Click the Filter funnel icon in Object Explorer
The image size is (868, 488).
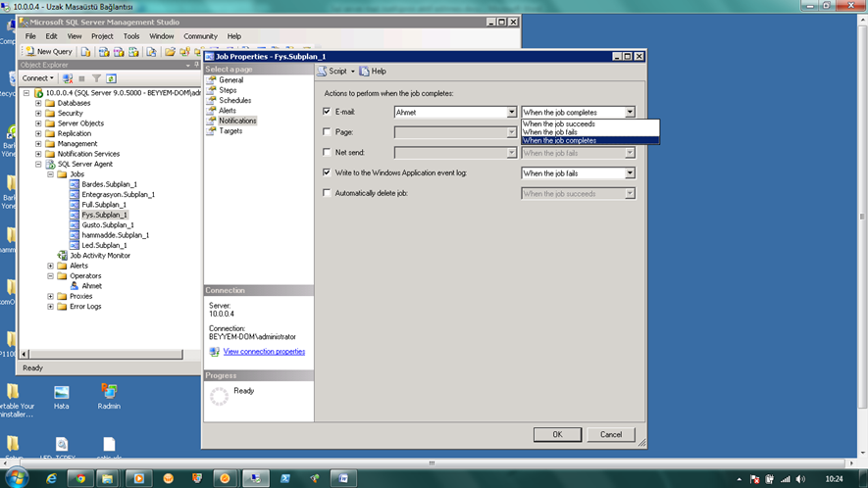96,78
